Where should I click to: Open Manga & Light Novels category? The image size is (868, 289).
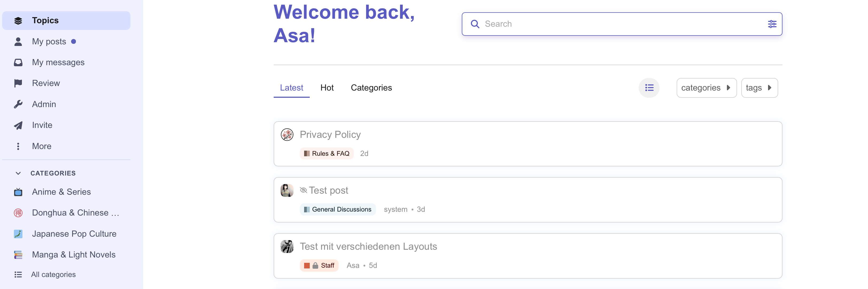click(73, 255)
